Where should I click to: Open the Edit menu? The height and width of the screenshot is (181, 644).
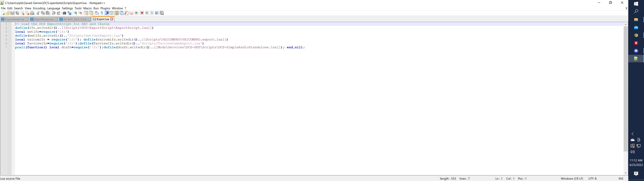(x=10, y=8)
